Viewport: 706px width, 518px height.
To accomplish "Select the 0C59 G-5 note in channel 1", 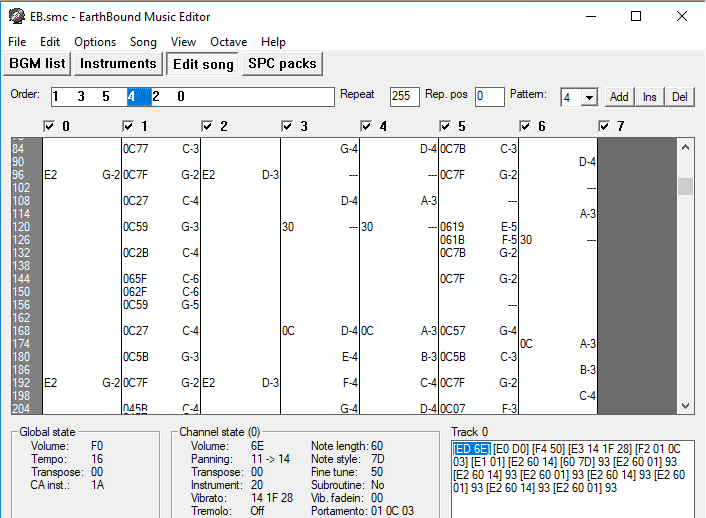I will click(161, 305).
